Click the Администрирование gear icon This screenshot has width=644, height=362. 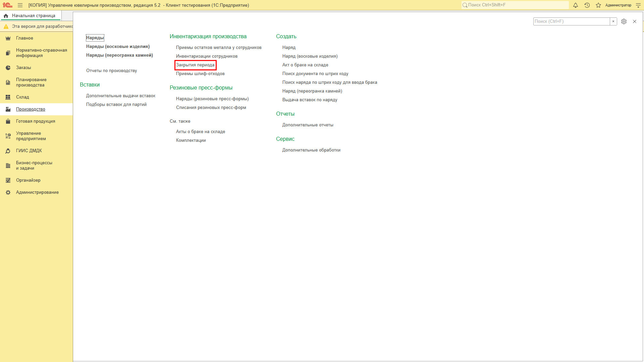pos(8,192)
